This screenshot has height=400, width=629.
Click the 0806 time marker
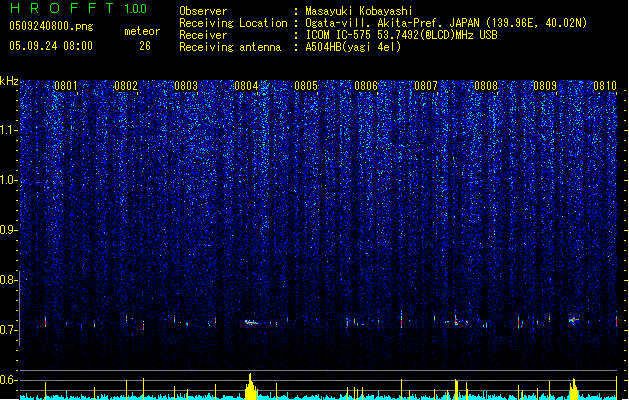pyautogui.click(x=366, y=86)
